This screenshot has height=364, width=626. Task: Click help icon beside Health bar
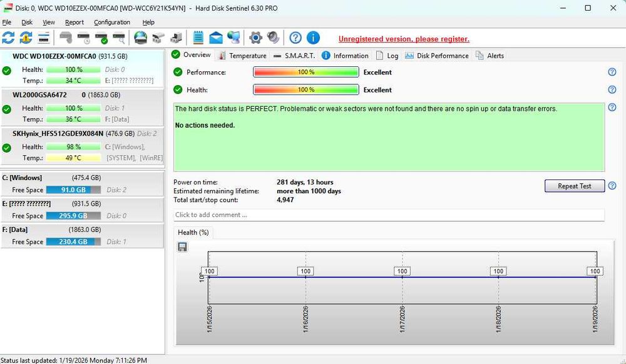(x=612, y=89)
